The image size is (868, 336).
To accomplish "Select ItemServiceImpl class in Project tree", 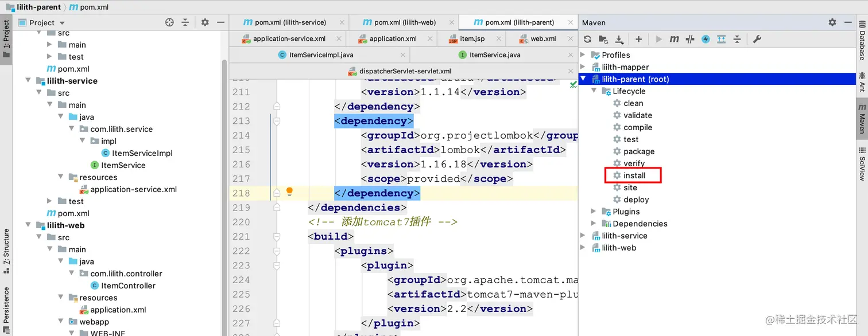I will 137,153.
